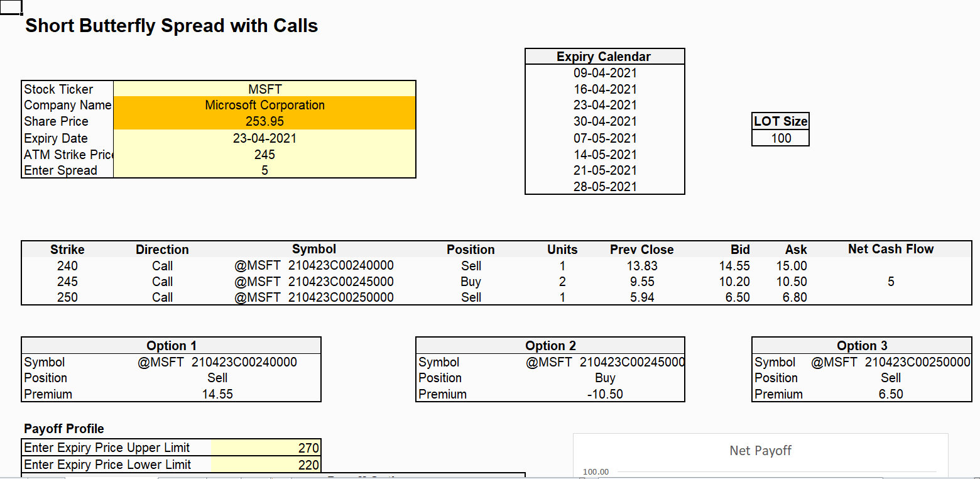This screenshot has height=479, width=980.
Task: Select the Net Cash Flow value 5
Action: (x=890, y=282)
